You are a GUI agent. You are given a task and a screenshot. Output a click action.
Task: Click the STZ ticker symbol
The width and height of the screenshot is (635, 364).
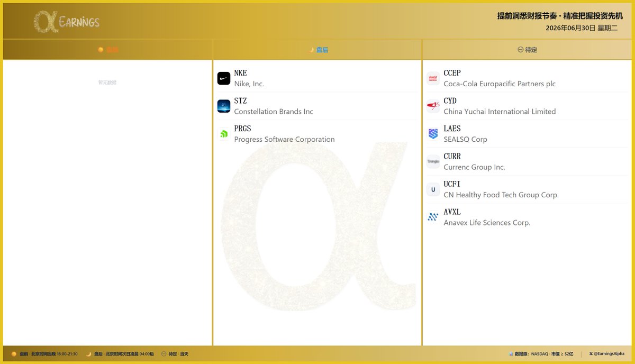coord(240,101)
